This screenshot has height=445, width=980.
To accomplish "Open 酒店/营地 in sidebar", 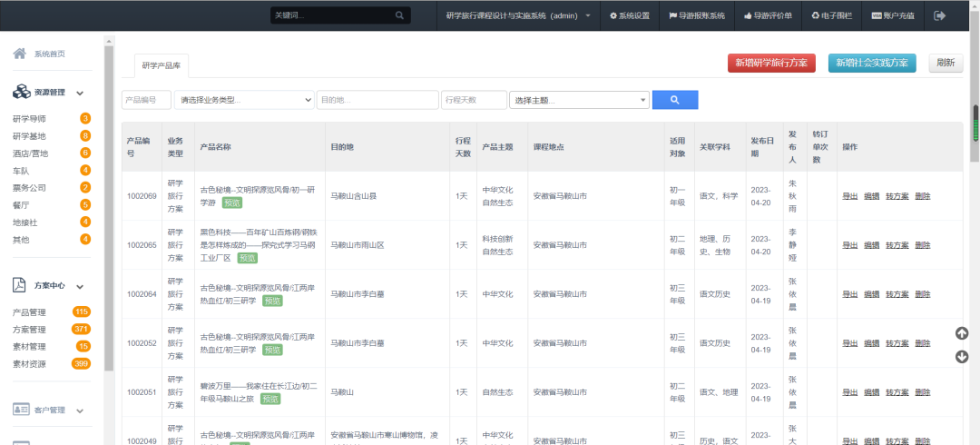I will 30,153.
